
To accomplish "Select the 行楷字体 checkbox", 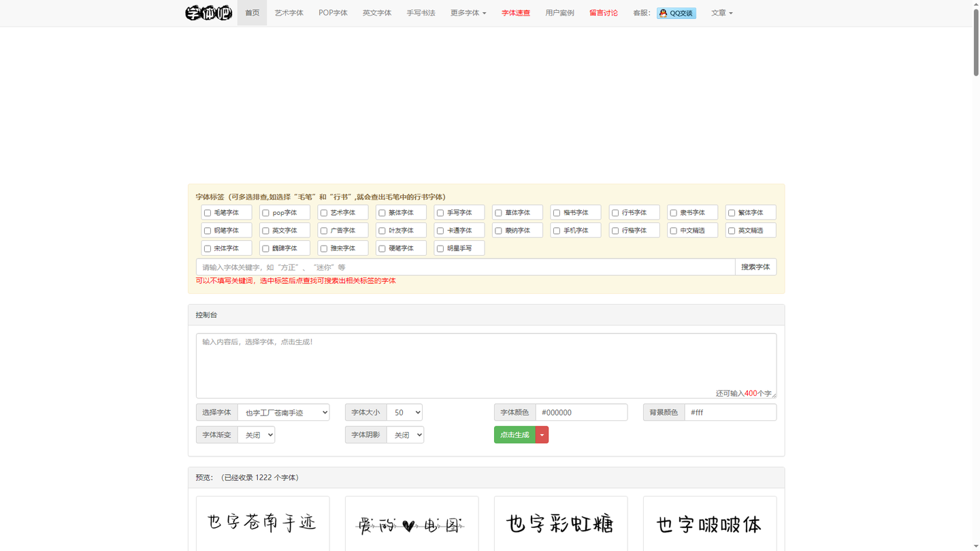I will click(615, 231).
